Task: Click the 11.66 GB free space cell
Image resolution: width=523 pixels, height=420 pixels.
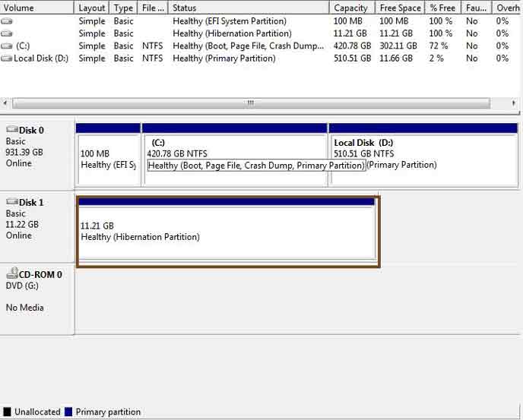Action: (x=396, y=58)
